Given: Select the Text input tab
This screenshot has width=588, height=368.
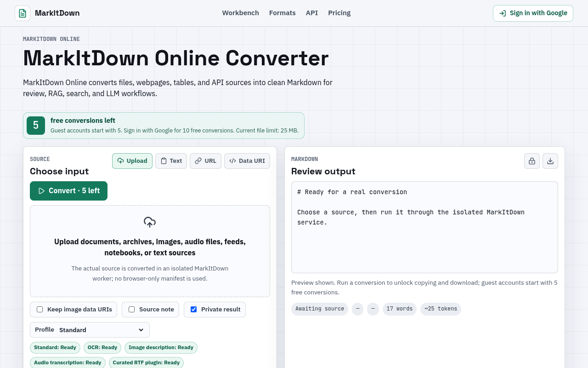Looking at the screenshot, I should click(171, 161).
